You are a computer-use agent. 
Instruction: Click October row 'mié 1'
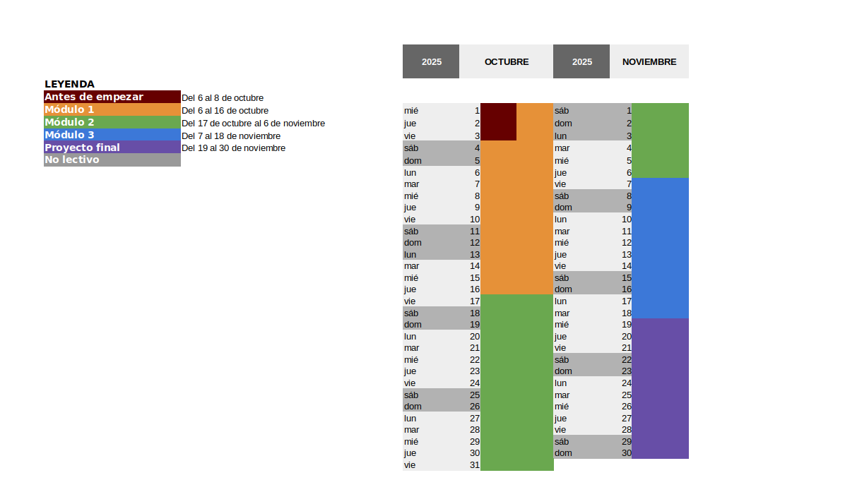click(442, 110)
